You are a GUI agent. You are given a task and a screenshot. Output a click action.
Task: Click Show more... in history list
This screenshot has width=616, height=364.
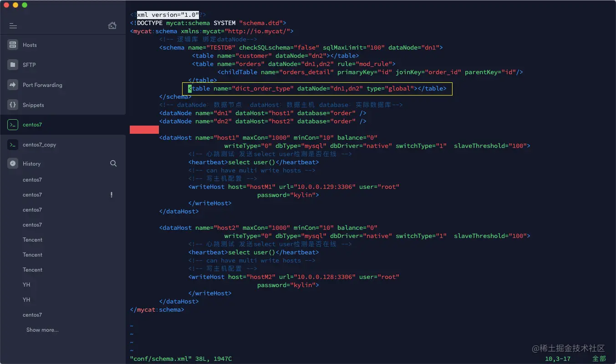coord(42,330)
